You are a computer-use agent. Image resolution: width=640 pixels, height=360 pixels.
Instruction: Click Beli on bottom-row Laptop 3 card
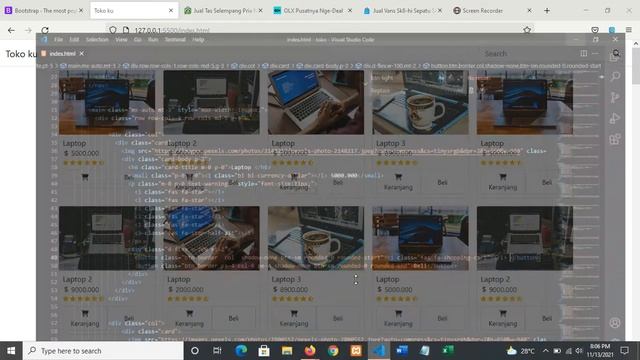click(338, 318)
